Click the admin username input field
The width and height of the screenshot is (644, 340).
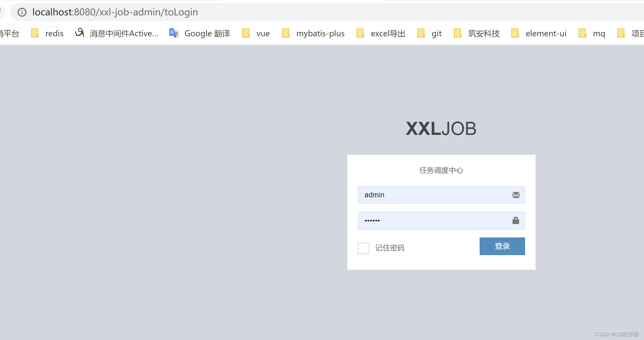pyautogui.click(x=441, y=195)
